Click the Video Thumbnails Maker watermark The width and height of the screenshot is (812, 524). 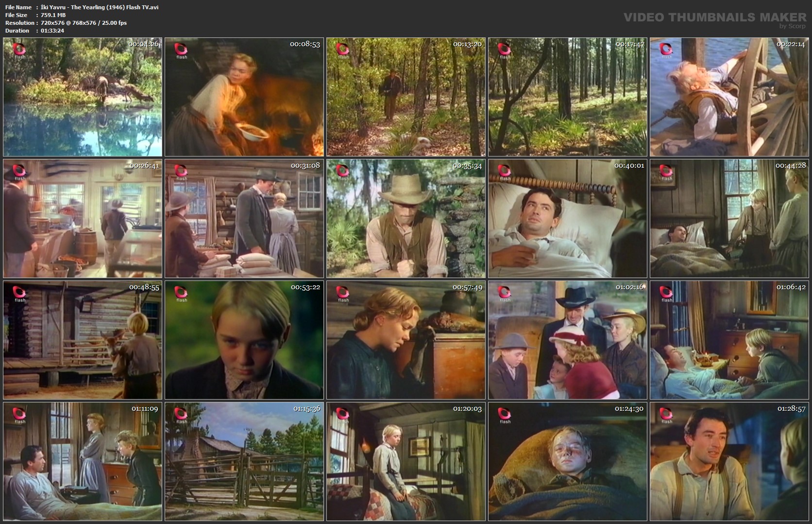click(714, 18)
